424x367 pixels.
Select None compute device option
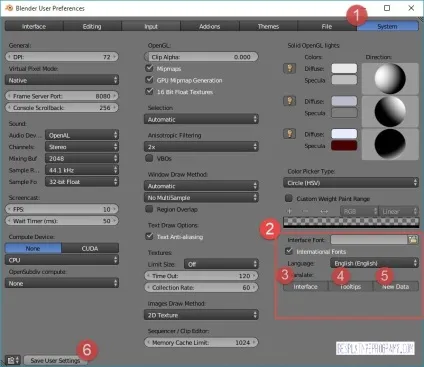33,248
